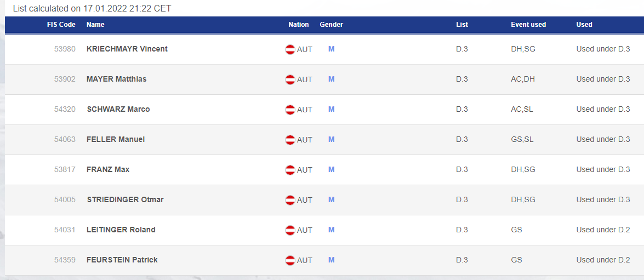This screenshot has height=280, width=644.
Task: Click the flag icon in Feller Manuel row
Action: coord(290,140)
